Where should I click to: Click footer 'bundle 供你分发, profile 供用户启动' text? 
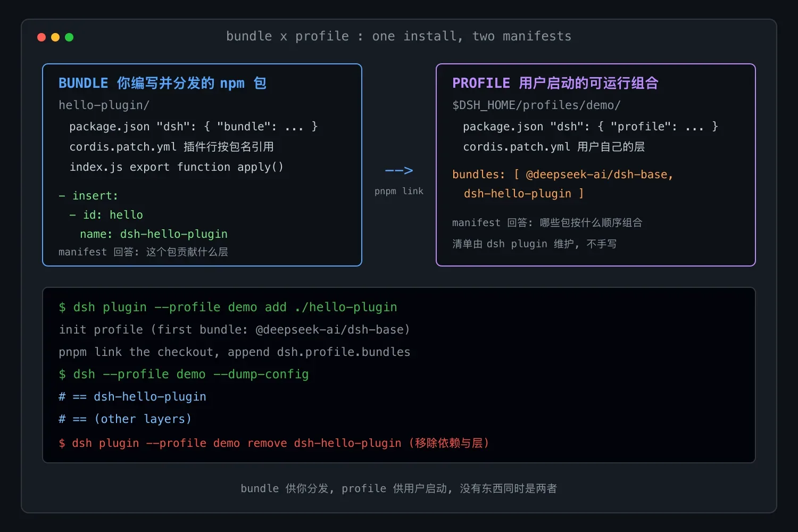(398, 488)
